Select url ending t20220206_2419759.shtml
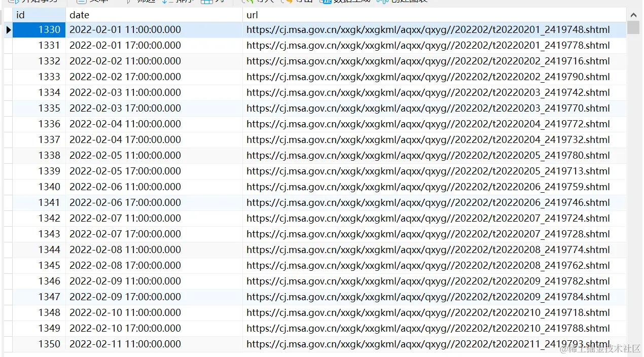 (x=435, y=187)
